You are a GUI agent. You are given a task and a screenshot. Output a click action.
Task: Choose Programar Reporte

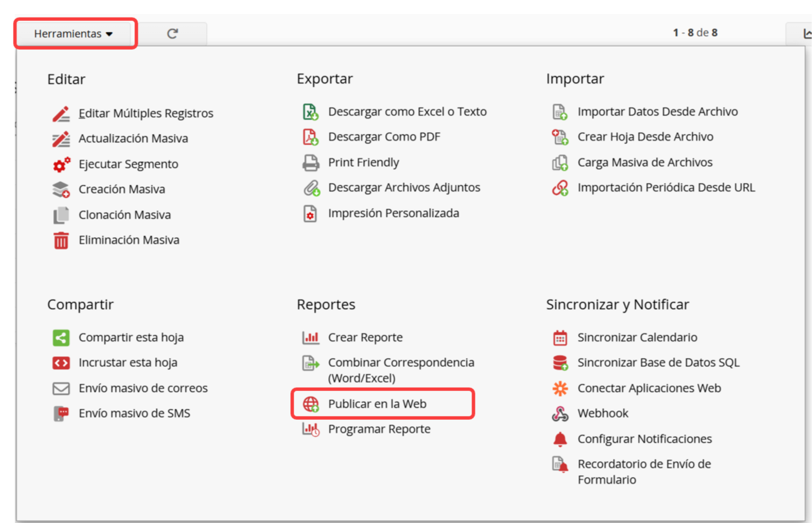379,429
